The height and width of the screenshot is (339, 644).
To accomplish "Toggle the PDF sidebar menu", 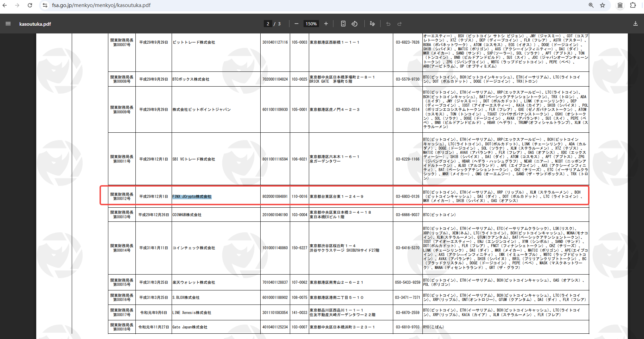I will (x=8, y=24).
